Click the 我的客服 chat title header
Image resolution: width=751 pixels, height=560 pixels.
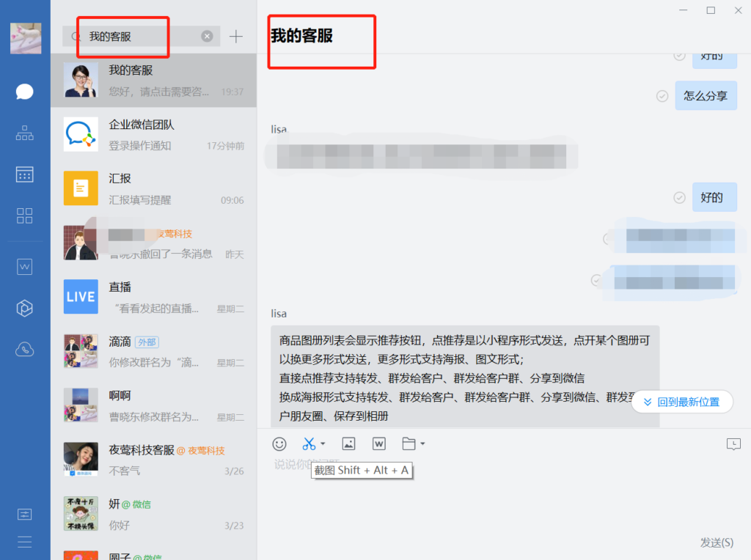click(301, 36)
